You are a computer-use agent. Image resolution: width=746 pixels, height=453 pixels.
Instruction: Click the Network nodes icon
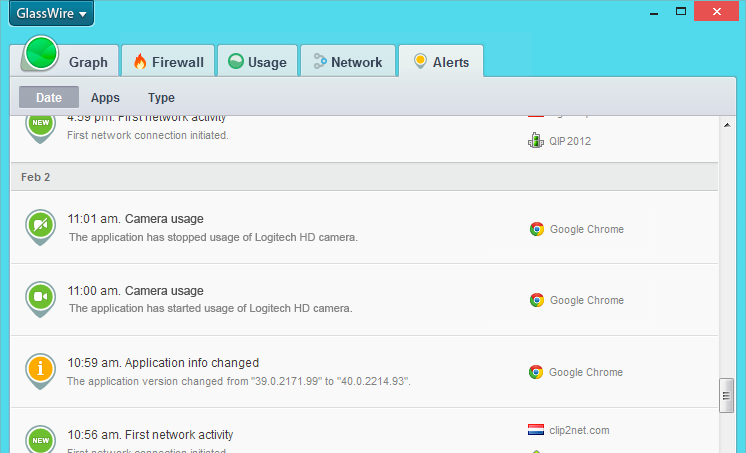point(320,61)
